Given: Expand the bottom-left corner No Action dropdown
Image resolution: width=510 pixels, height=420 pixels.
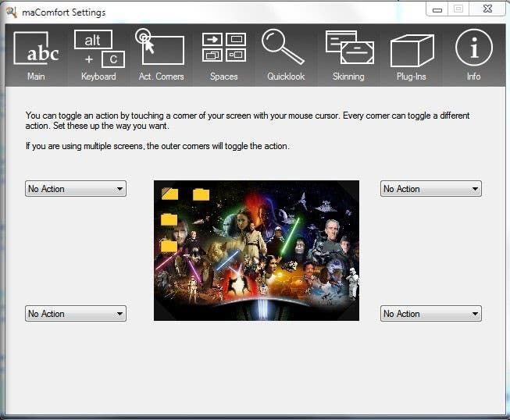Looking at the screenshot, I should pyautogui.click(x=76, y=314).
